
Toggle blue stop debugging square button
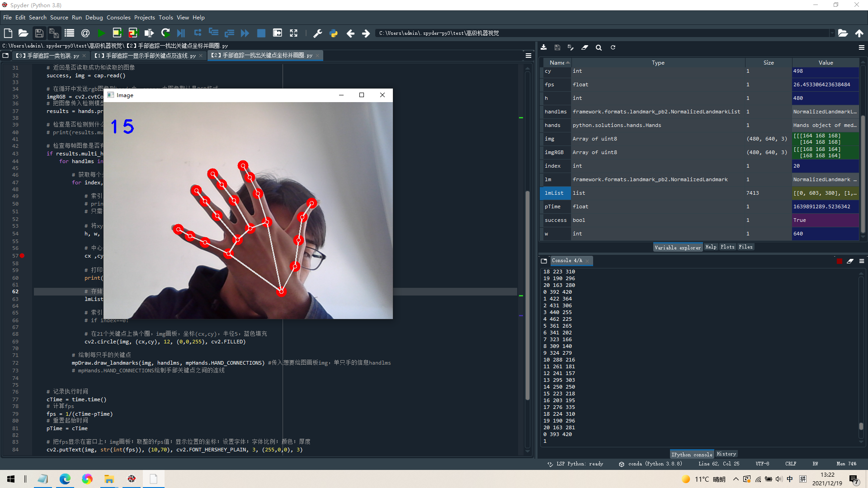(261, 33)
